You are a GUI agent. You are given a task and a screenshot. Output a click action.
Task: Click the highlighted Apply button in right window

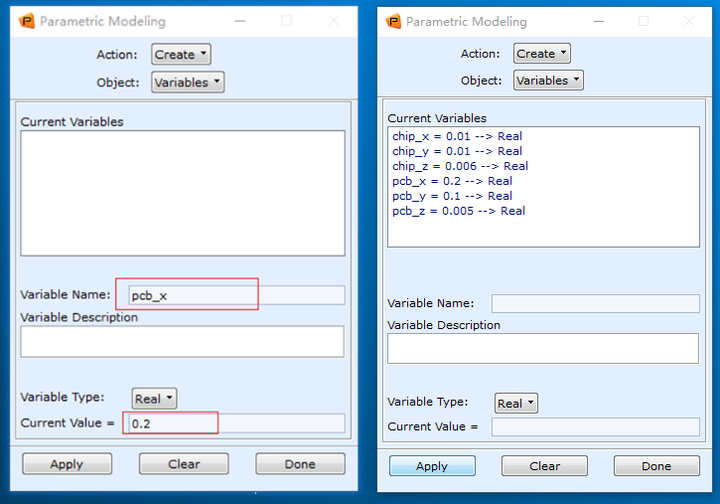pyautogui.click(x=432, y=466)
